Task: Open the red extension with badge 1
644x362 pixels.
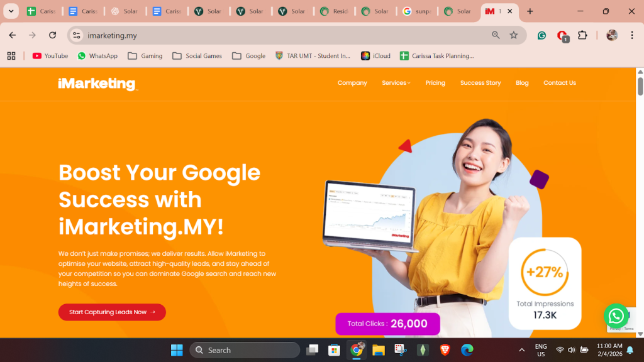Action: click(562, 36)
